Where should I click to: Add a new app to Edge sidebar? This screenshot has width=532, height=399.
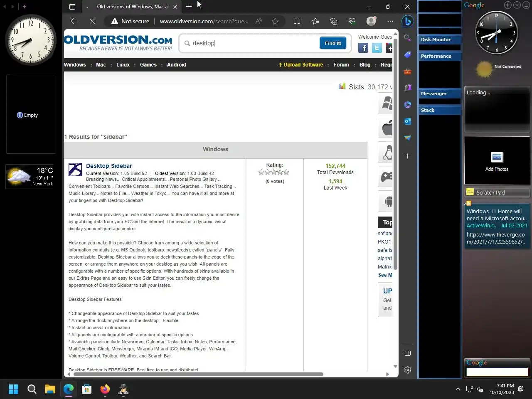[x=408, y=156]
